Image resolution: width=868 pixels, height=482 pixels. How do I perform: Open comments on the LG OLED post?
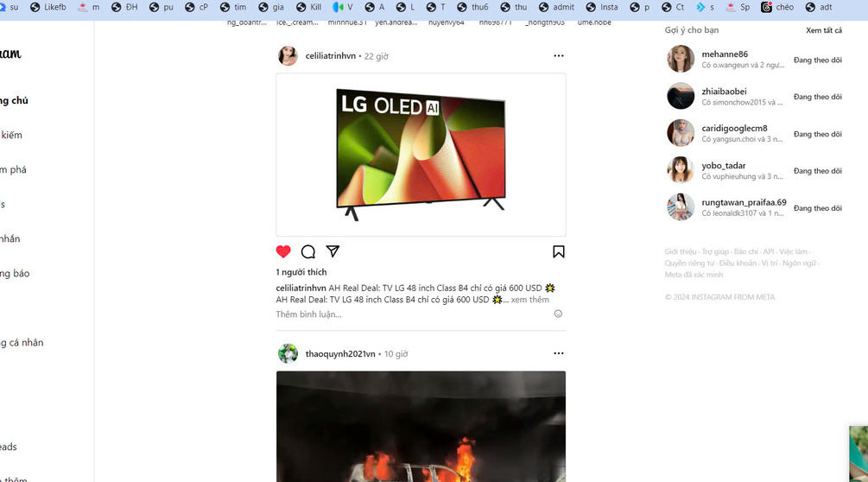pyautogui.click(x=307, y=251)
